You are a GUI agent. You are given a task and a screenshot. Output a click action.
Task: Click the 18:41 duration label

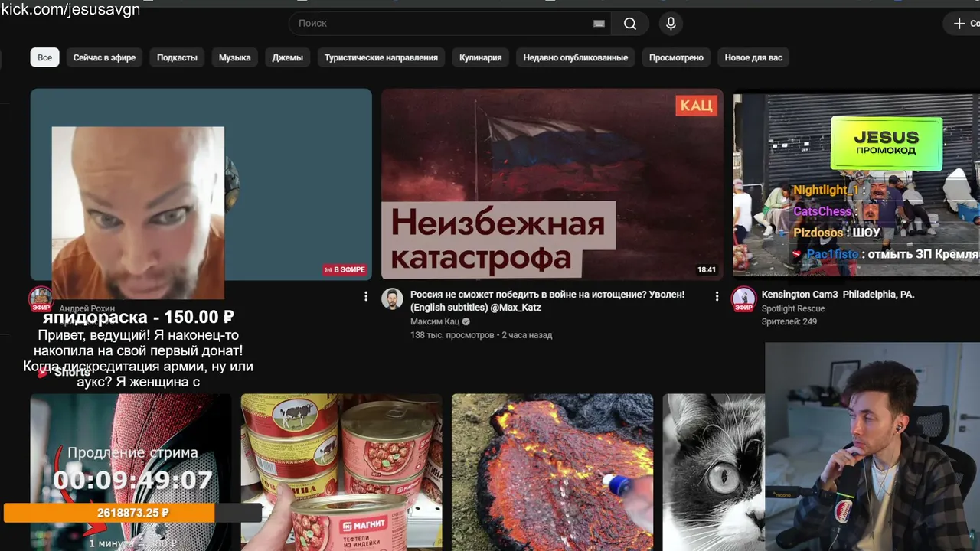click(707, 269)
